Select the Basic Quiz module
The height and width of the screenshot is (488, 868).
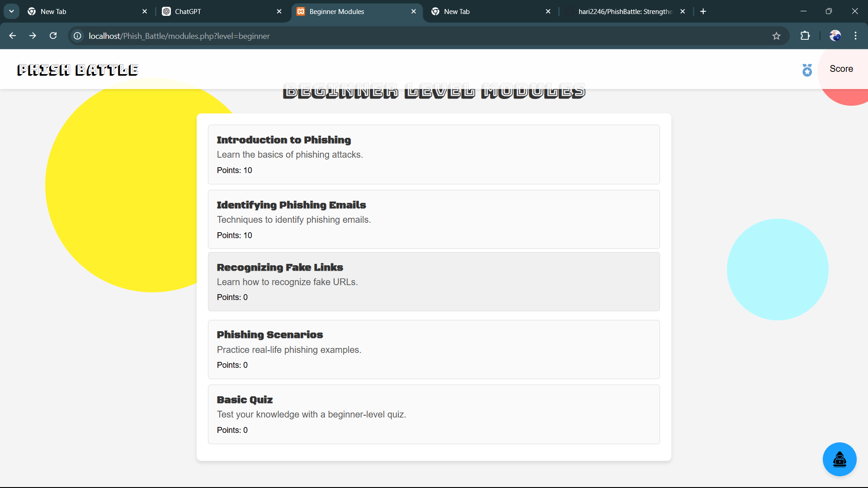point(433,414)
